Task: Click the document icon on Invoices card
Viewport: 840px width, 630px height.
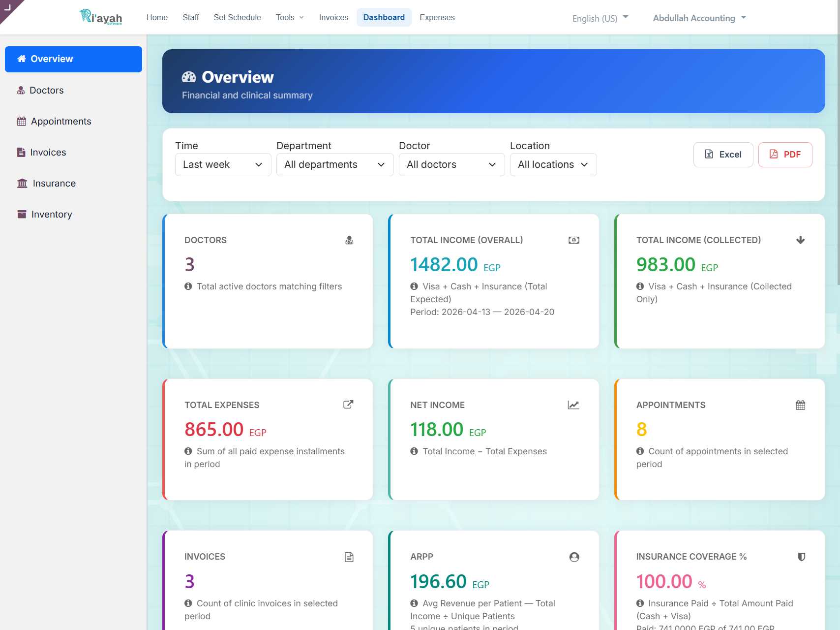Action: (x=349, y=557)
